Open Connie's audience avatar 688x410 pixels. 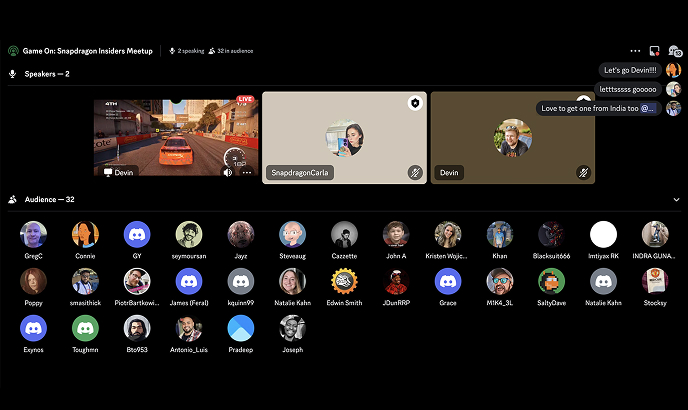[85, 234]
